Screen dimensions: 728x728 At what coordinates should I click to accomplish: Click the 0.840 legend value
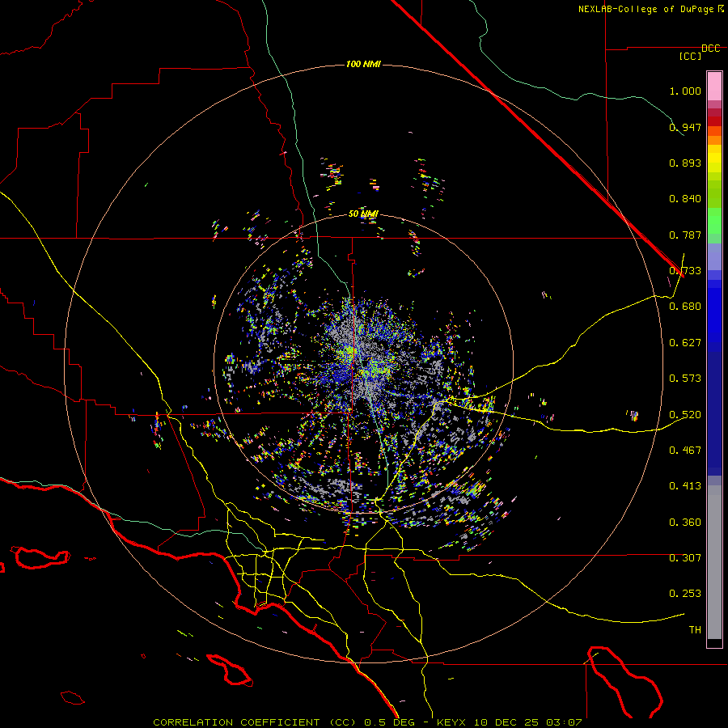point(685,199)
